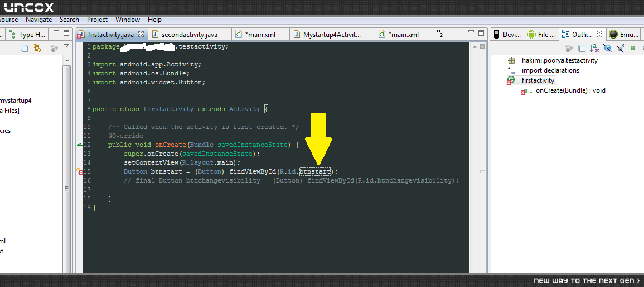Select hakimi.poorya.testactivity package in Outline
This screenshot has height=287, width=644.
point(559,60)
